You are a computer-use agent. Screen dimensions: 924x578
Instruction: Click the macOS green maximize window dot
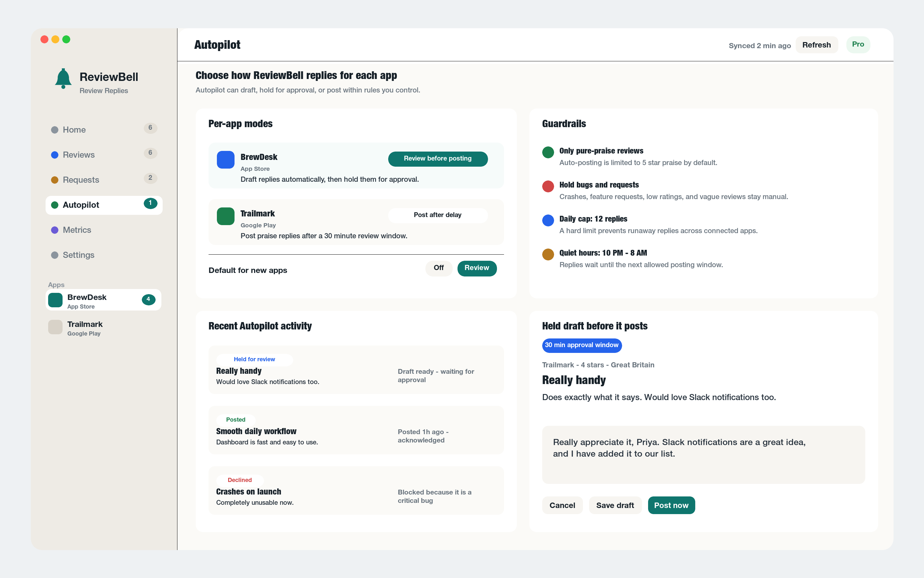[x=66, y=39]
